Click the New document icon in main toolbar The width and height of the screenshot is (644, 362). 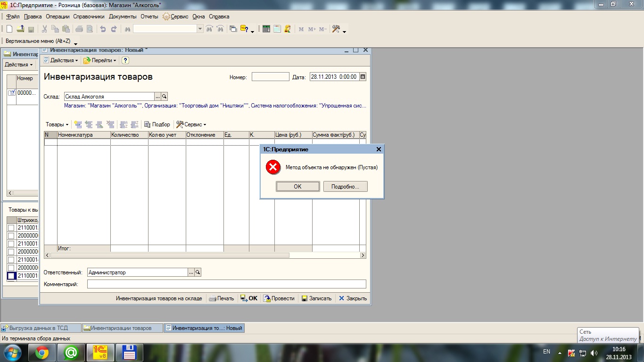point(9,29)
